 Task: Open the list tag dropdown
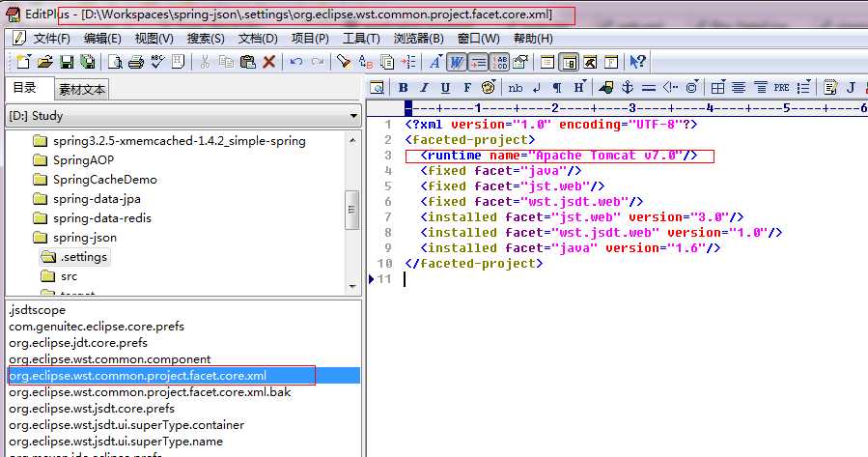click(x=803, y=87)
